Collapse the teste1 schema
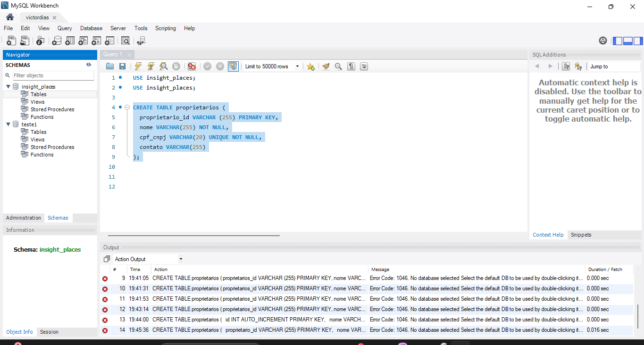Screen dimensions: 644x345 8,124
